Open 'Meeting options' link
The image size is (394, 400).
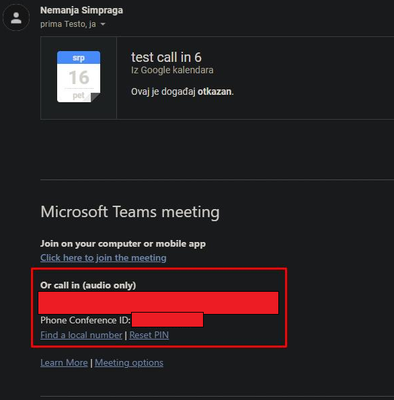pyautogui.click(x=129, y=363)
